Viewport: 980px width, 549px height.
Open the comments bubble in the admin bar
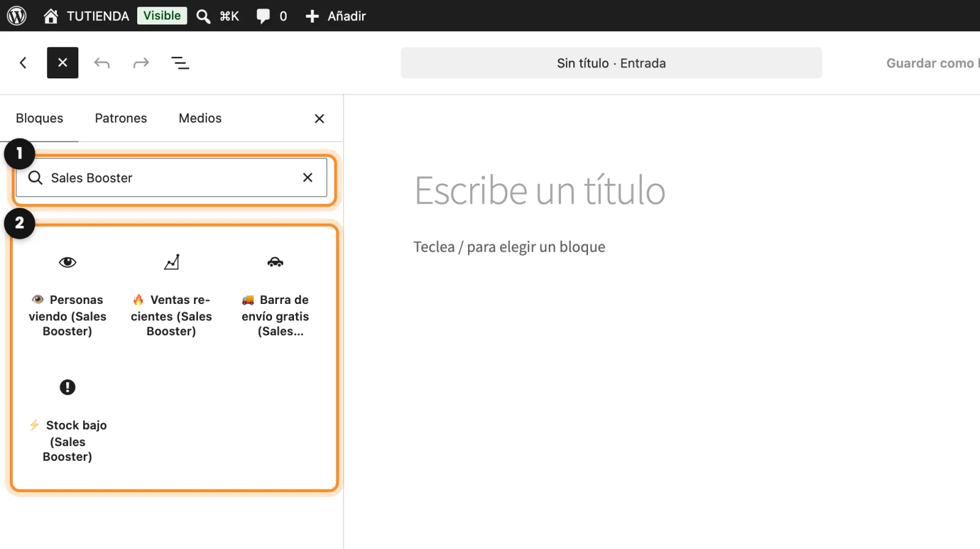point(271,16)
